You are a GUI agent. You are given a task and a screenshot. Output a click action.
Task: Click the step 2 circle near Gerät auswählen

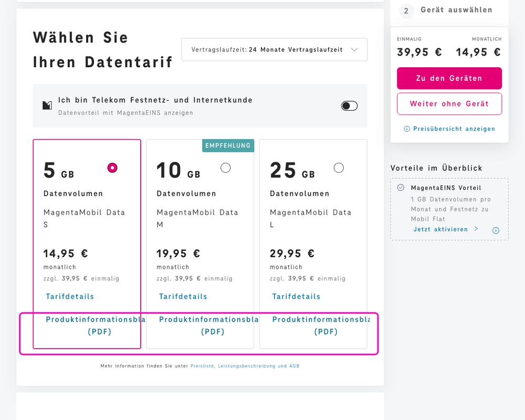pos(406,10)
